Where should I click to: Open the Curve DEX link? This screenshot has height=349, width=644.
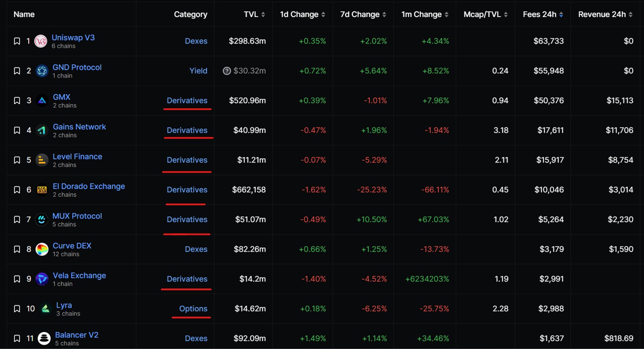(72, 246)
